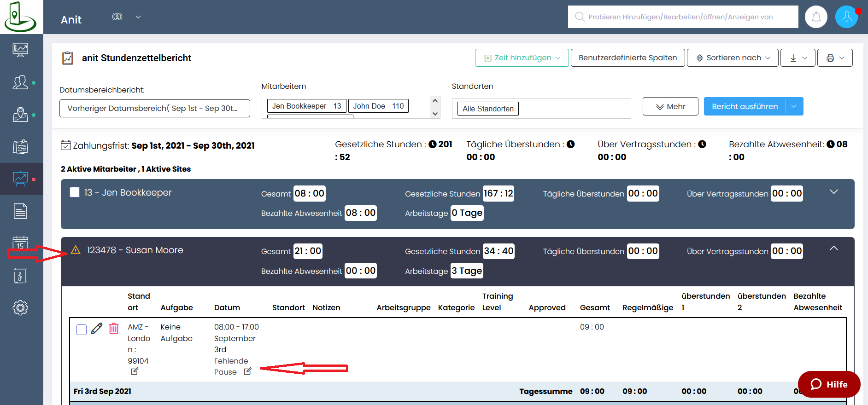The image size is (868, 405).
Task: Collapse the Susan Moore section
Action: point(833,249)
